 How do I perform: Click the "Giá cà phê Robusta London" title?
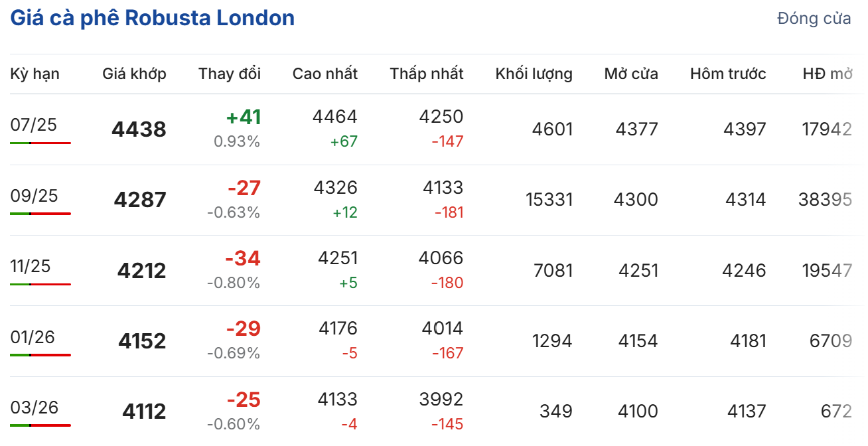[153, 18]
